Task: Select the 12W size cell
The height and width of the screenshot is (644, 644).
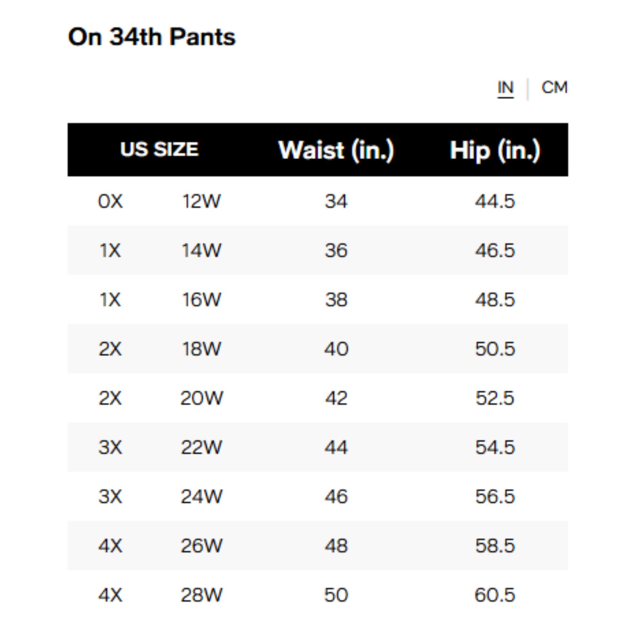Action: [201, 201]
